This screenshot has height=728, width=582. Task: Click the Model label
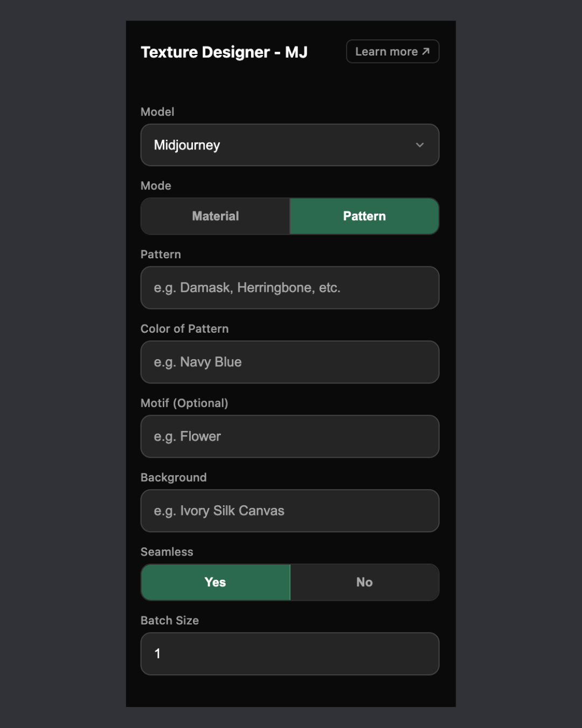tap(157, 112)
